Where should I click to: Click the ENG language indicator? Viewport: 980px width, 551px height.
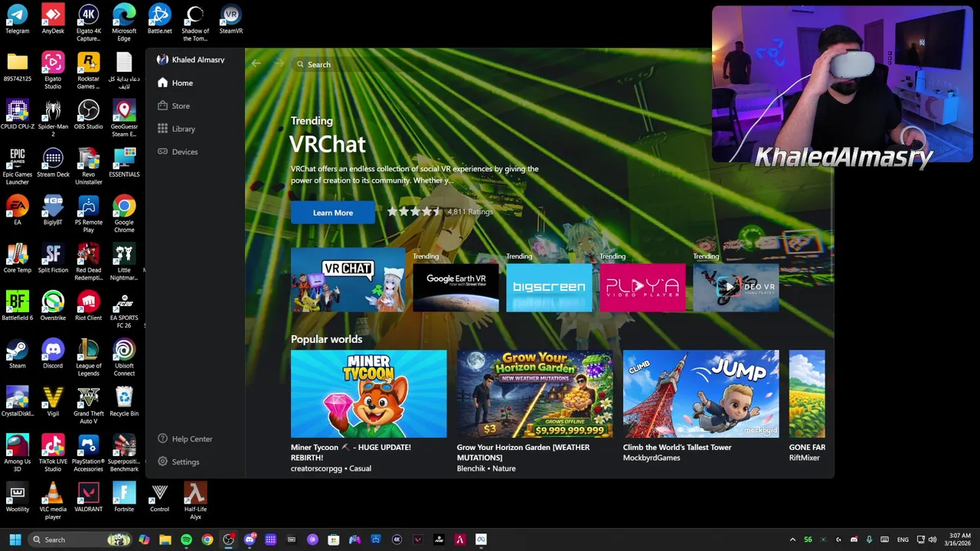pos(903,540)
